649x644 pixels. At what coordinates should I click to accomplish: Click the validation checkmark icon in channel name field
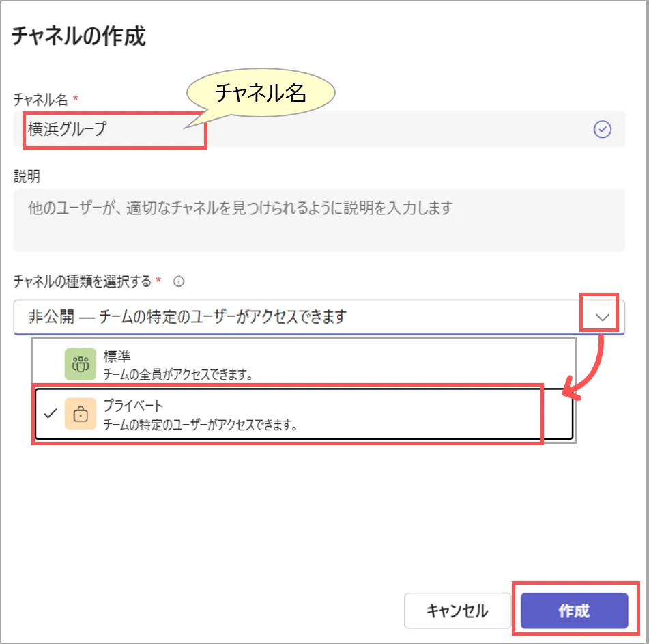point(602,130)
